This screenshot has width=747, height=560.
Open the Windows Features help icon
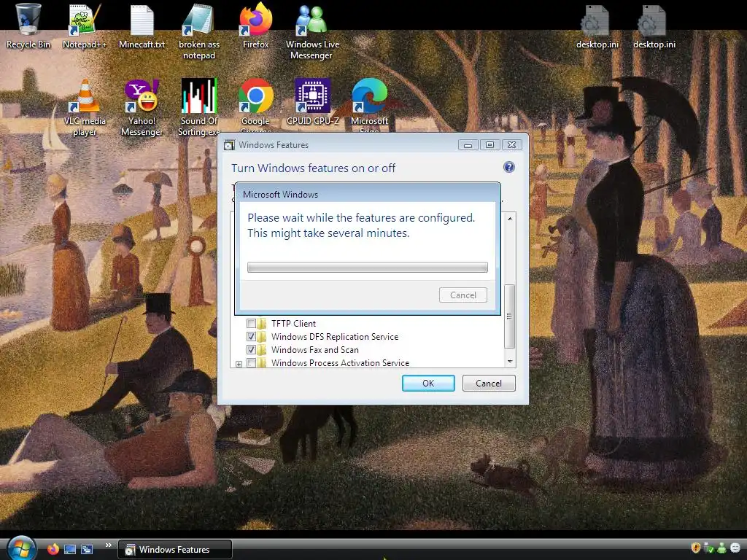click(x=508, y=167)
